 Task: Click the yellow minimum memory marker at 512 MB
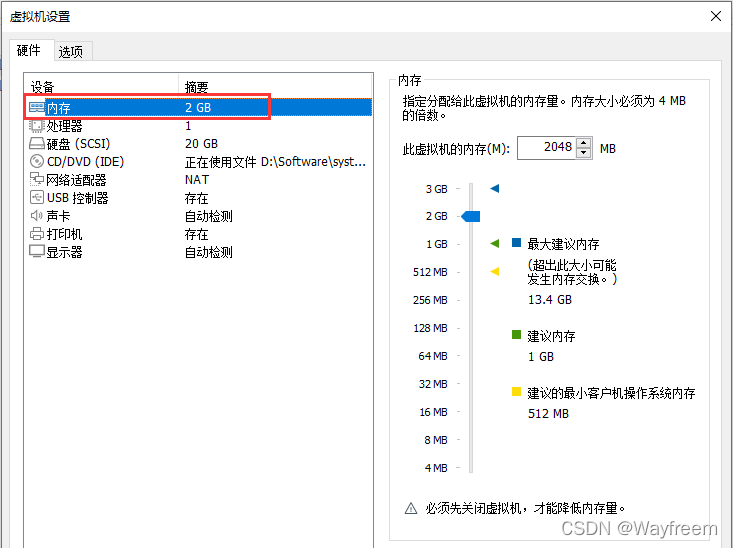tap(495, 271)
